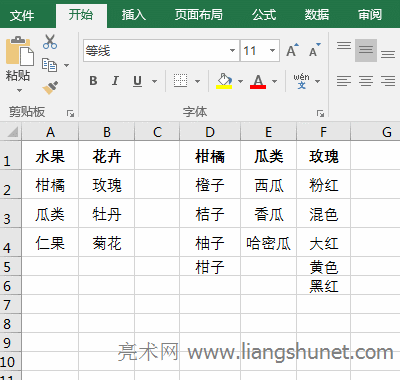
Task: Select cell containing 黄色
Action: point(323,266)
